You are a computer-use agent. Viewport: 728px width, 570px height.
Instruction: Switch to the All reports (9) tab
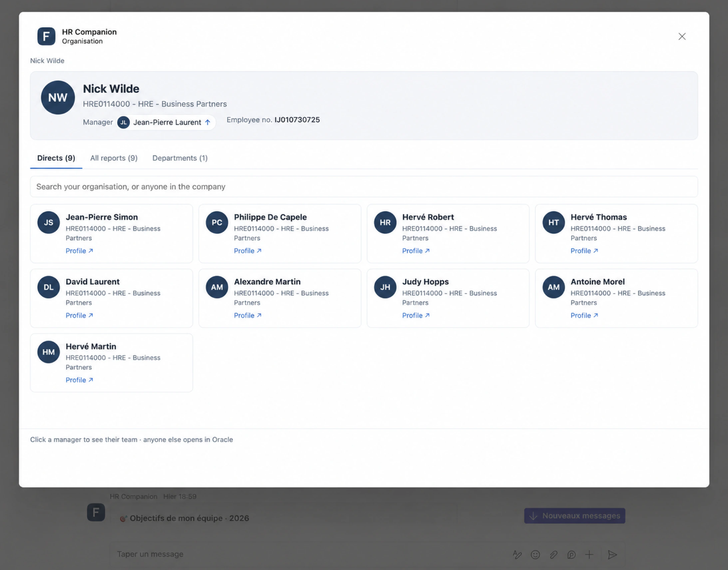[x=114, y=158]
